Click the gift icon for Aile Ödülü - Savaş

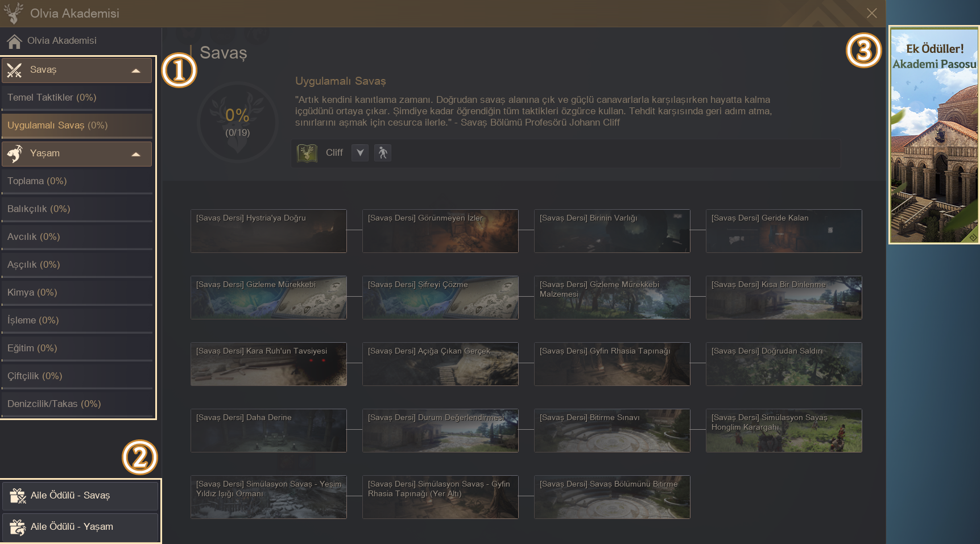[x=18, y=496]
